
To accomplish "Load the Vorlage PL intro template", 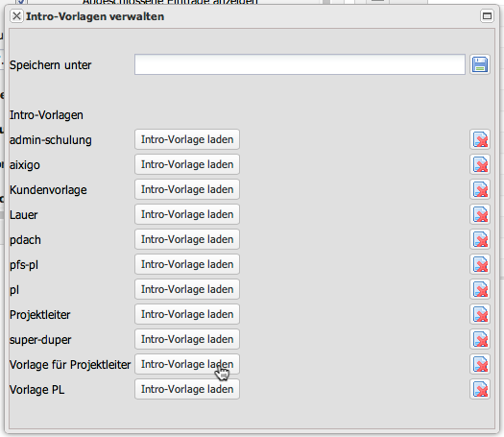I will click(187, 389).
